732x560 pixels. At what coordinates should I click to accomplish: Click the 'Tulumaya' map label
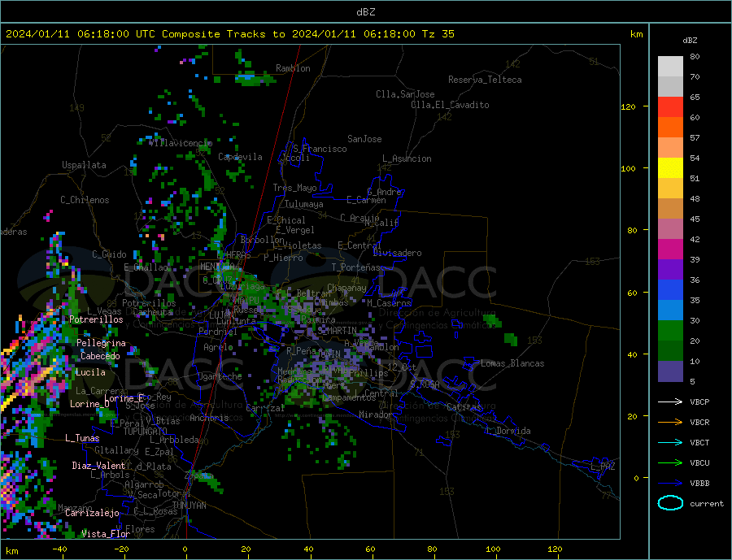(304, 204)
